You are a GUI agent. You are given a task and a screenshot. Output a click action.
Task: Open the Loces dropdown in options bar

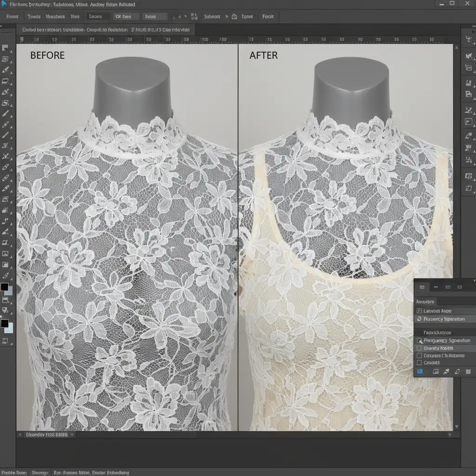coord(99,16)
